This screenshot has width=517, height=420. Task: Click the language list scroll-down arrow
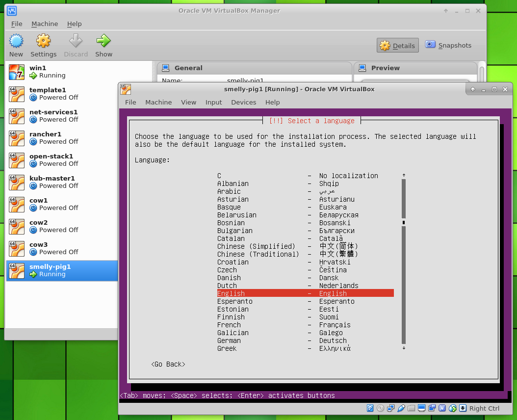[404, 348]
